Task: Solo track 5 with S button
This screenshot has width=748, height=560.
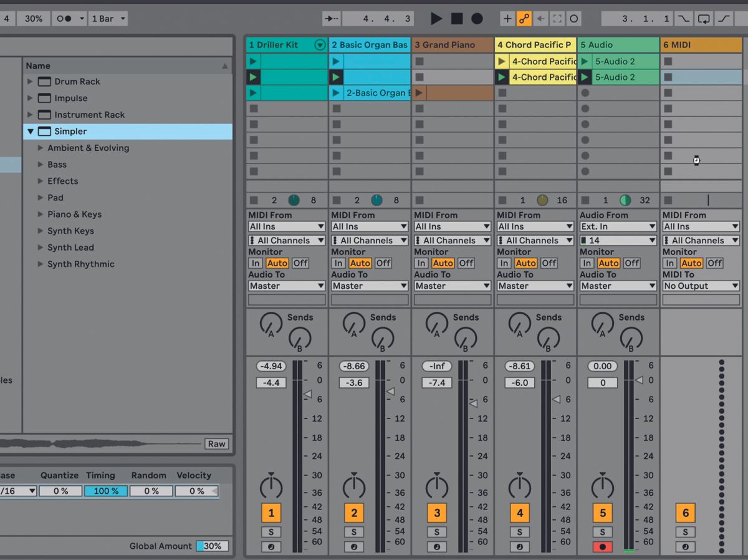Action: [x=603, y=532]
